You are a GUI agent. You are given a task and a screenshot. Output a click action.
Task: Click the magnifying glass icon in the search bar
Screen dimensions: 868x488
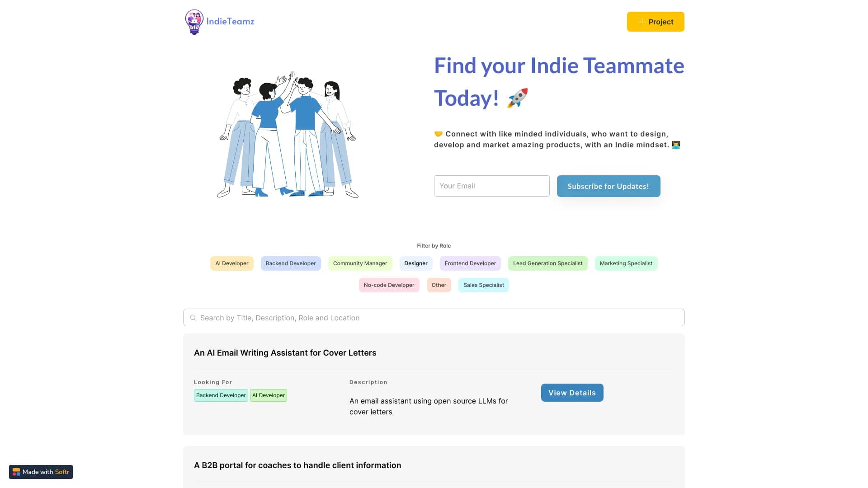point(193,317)
